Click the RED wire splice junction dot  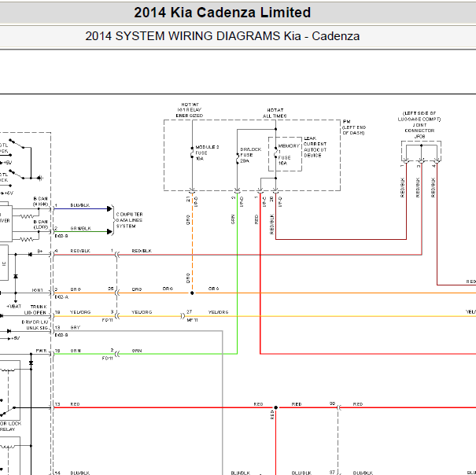[275, 407]
